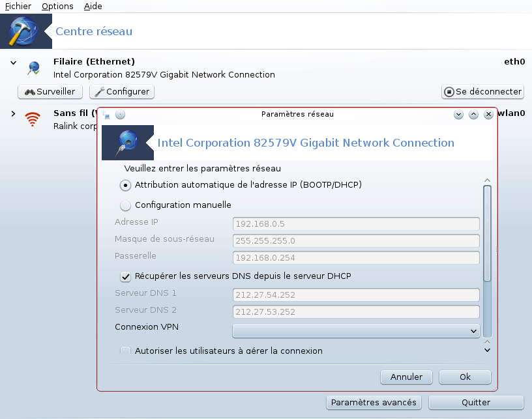Collapse the Filaire (Ethernet) section
Image resolution: width=532 pixels, height=419 pixels.
pyautogui.click(x=13, y=63)
